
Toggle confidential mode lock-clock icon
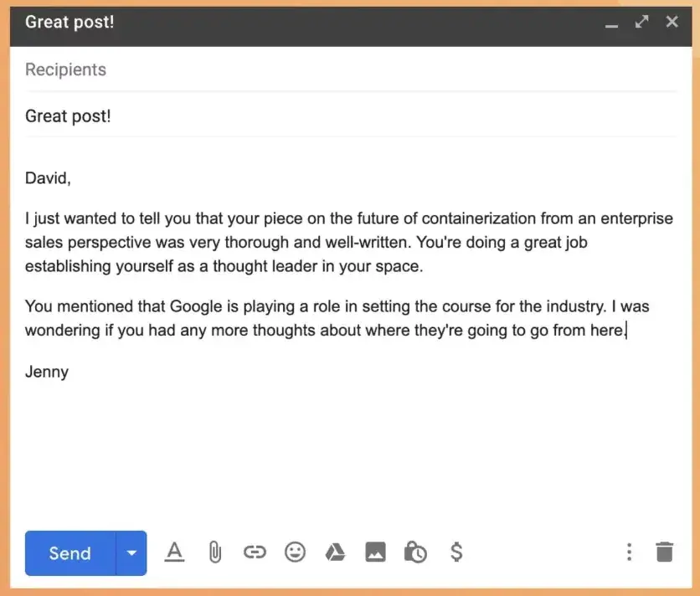click(415, 552)
